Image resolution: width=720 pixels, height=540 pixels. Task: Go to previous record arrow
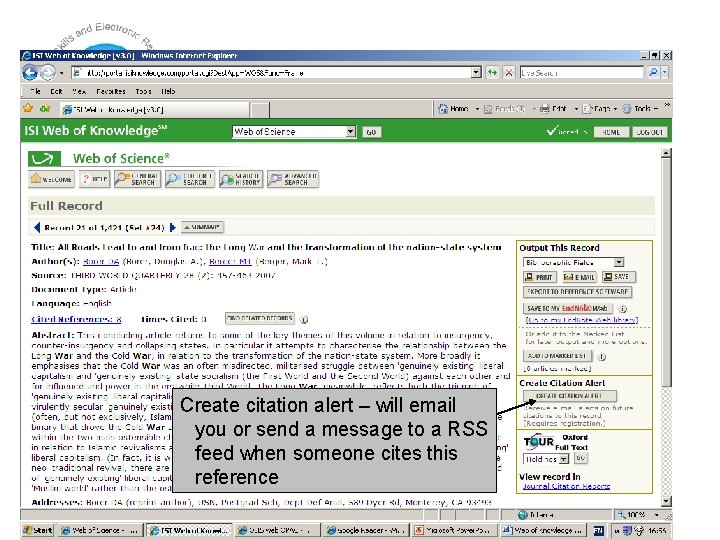pos(37,227)
